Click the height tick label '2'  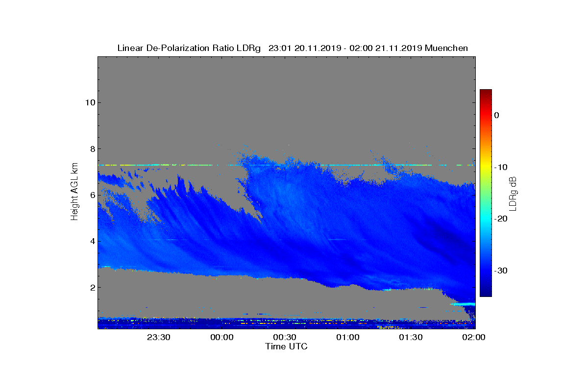(x=92, y=287)
